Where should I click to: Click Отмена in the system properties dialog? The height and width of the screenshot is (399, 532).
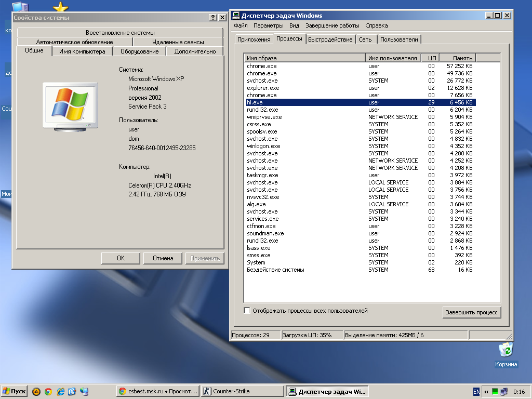(163, 258)
